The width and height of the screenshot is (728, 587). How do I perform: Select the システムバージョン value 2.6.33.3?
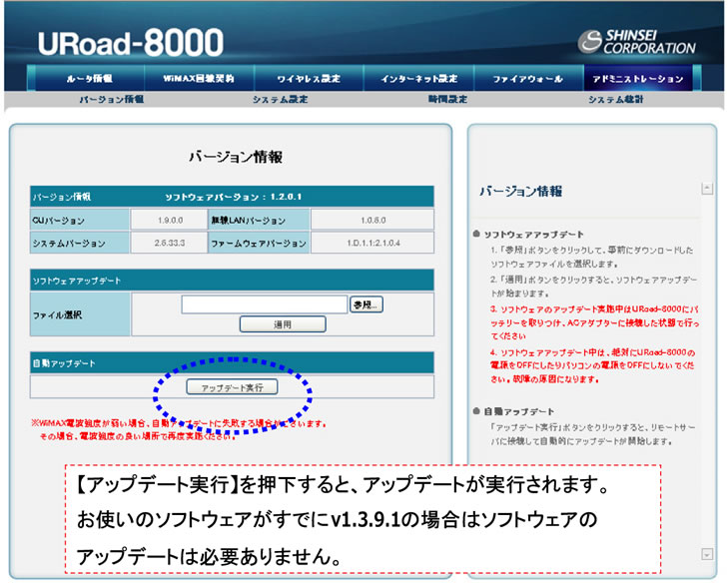[x=170, y=243]
